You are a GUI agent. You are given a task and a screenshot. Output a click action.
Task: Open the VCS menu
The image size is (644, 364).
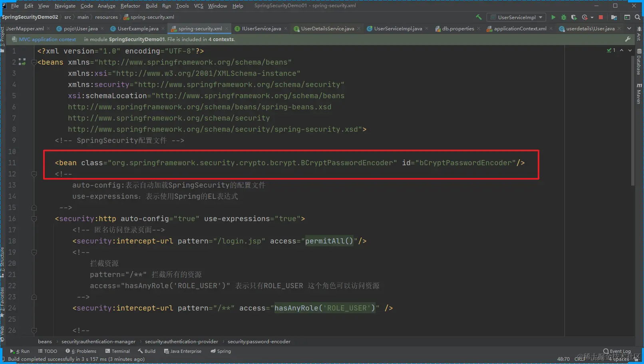(199, 6)
